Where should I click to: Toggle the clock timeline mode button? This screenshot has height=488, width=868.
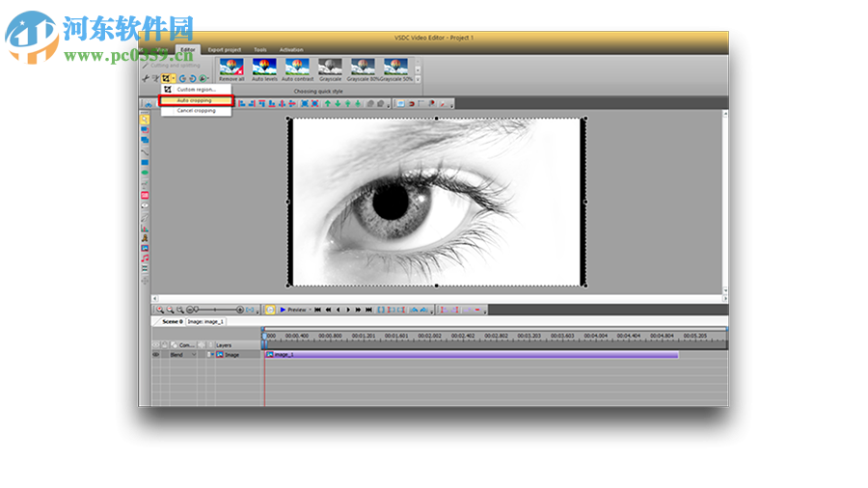click(x=270, y=310)
